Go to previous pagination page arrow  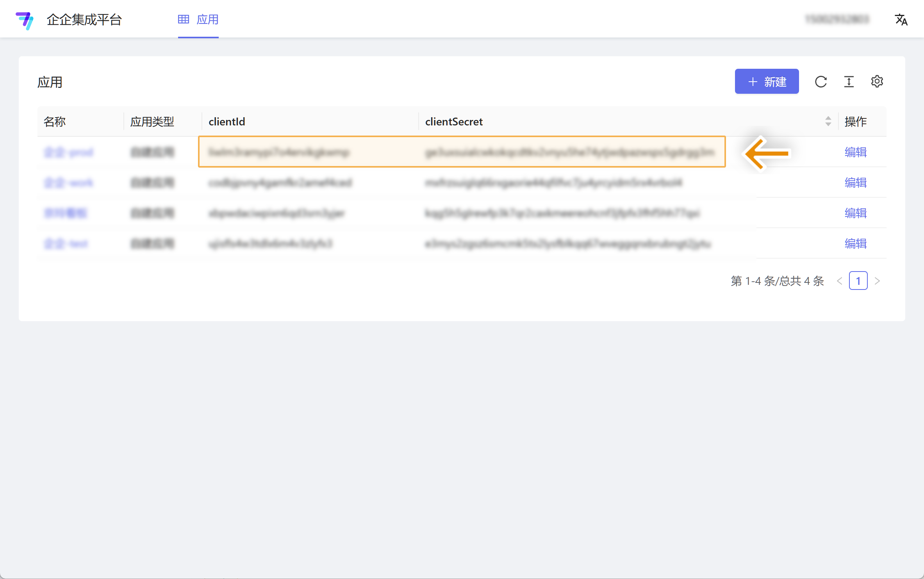[840, 281]
